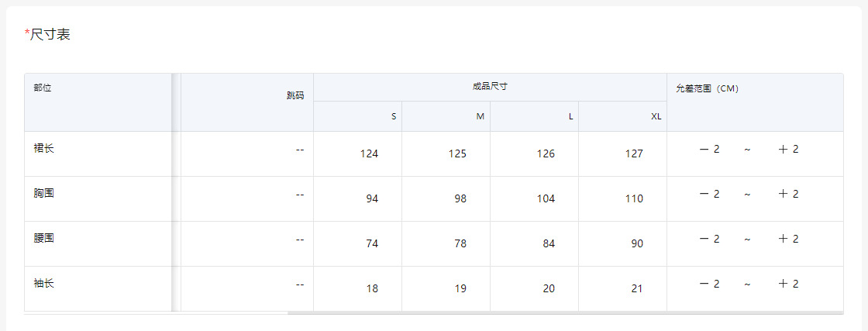Click the 胸围 size M value 98

tap(460, 198)
